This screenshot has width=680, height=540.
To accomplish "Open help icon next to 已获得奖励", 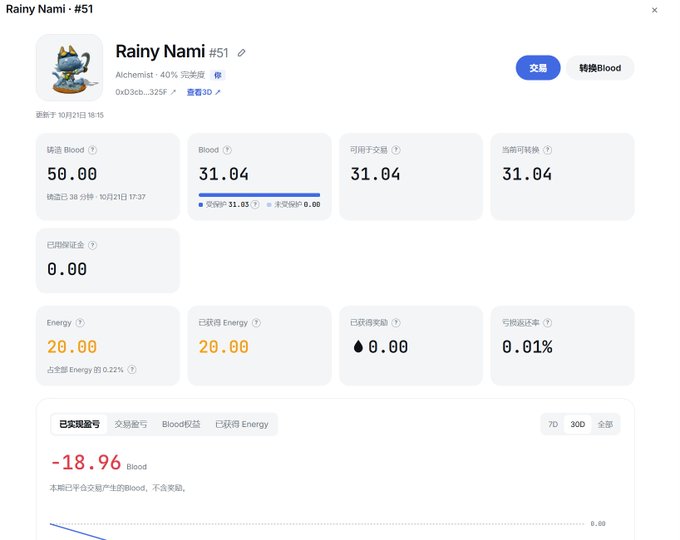I will coord(396,323).
